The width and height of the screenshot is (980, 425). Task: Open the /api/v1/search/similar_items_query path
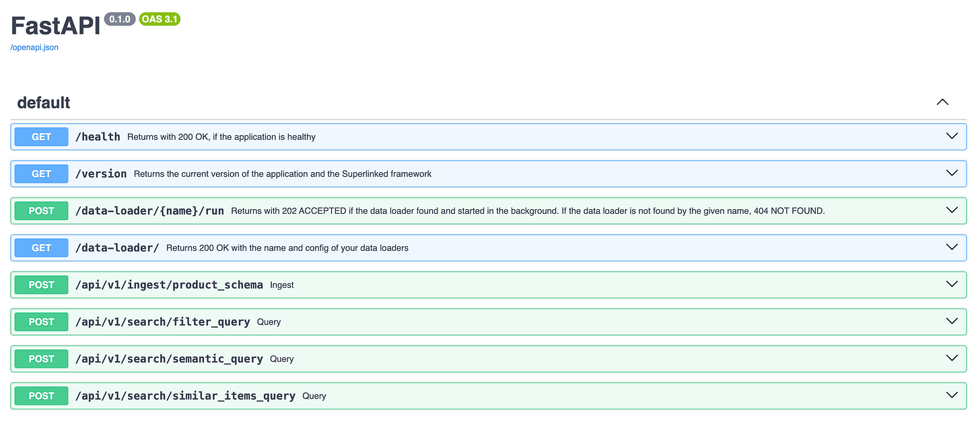point(185,395)
